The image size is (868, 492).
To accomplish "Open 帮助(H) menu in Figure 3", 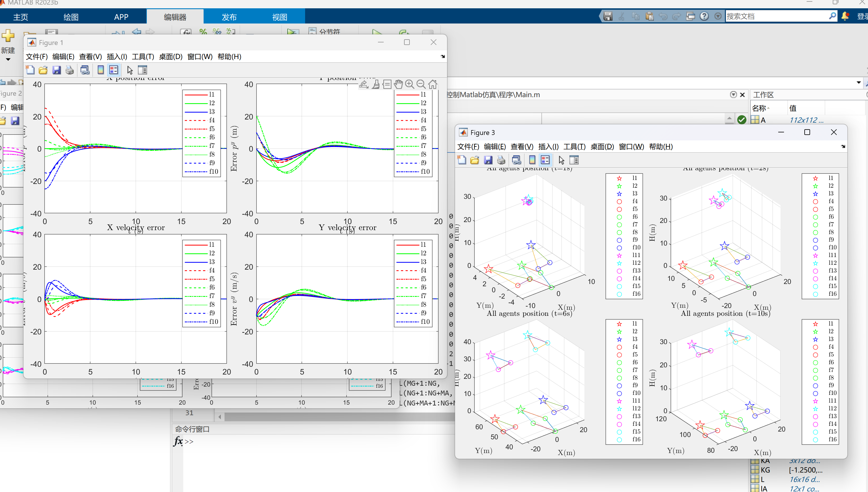I will click(x=661, y=147).
